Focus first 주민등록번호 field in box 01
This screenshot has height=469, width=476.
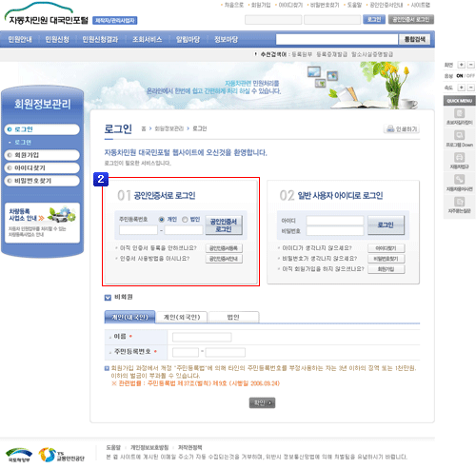coord(138,230)
